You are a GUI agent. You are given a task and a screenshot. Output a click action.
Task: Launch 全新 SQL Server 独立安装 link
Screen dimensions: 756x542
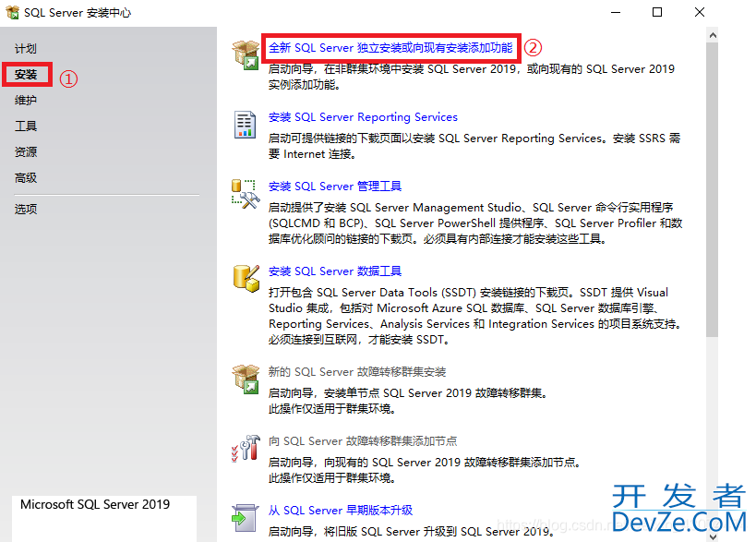[x=390, y=48]
